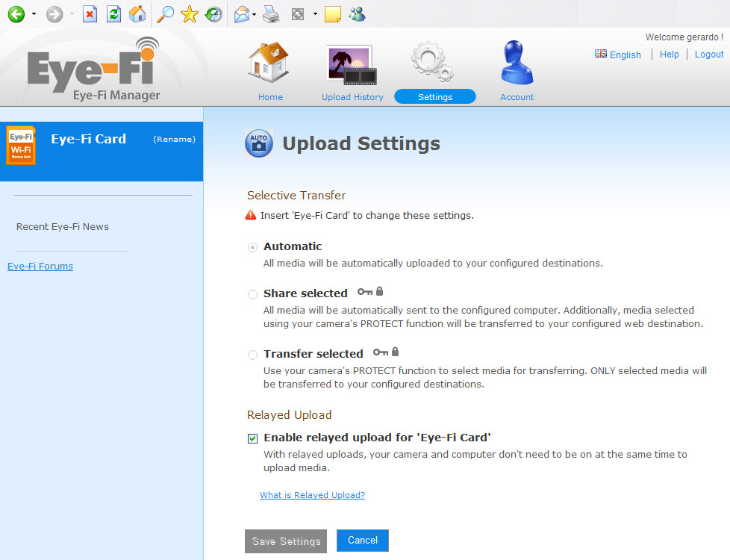Change language via the English link
The width and height of the screenshot is (730, 560).
[626, 55]
